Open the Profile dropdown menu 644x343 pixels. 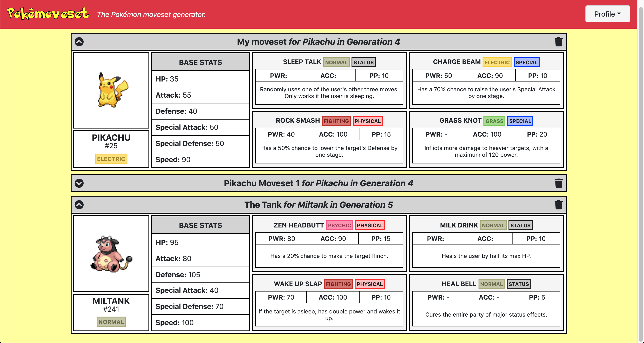pyautogui.click(x=607, y=14)
